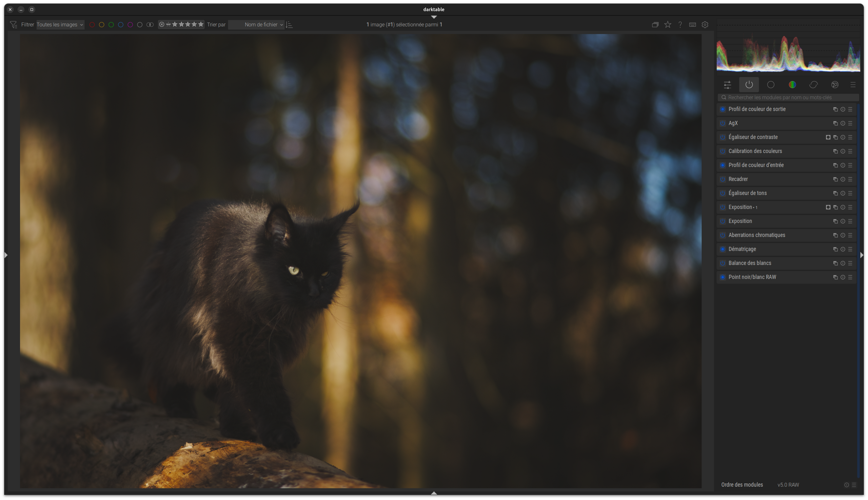Switch off the Exposition • 1 instance
The height and width of the screenshot is (500, 868).
tap(723, 207)
